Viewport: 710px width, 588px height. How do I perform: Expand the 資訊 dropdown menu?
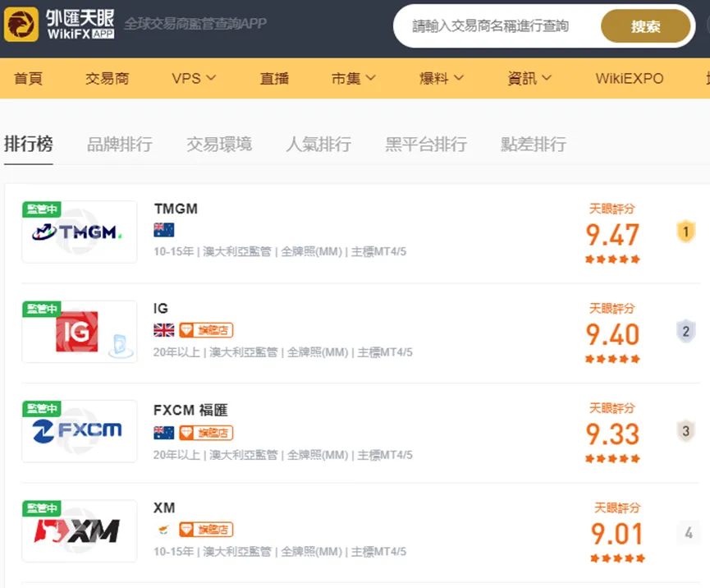pyautogui.click(x=529, y=78)
